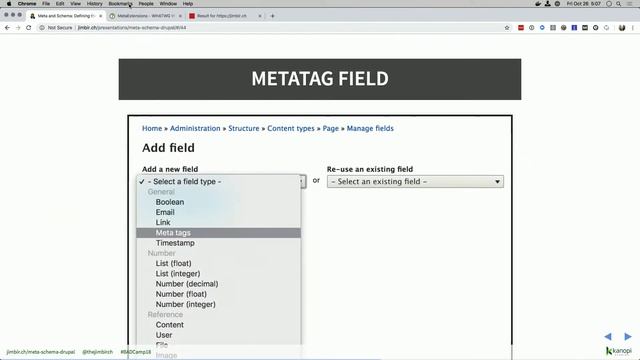This screenshot has height=360, width=640.
Task: Open the People menu
Action: coord(146,4)
